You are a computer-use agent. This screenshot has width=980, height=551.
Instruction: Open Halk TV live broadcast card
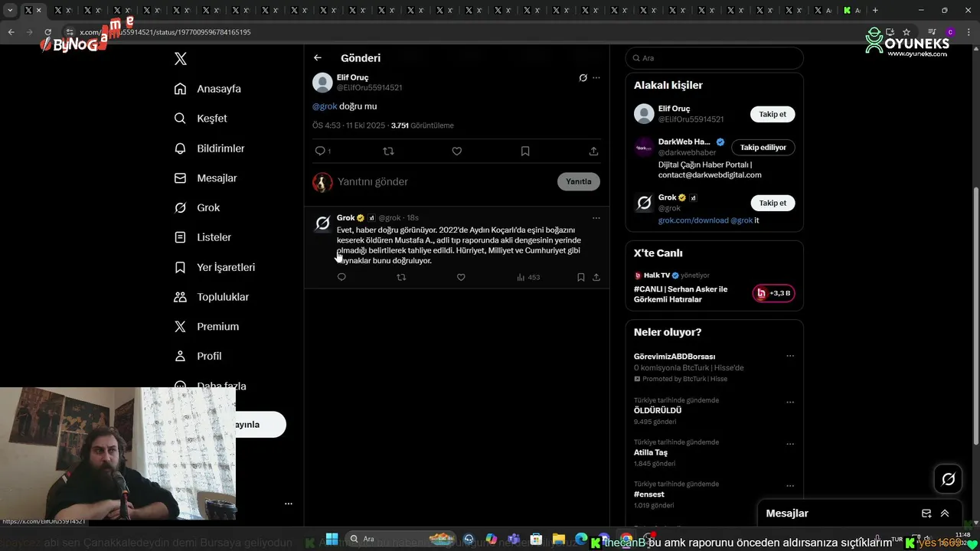[714, 289]
